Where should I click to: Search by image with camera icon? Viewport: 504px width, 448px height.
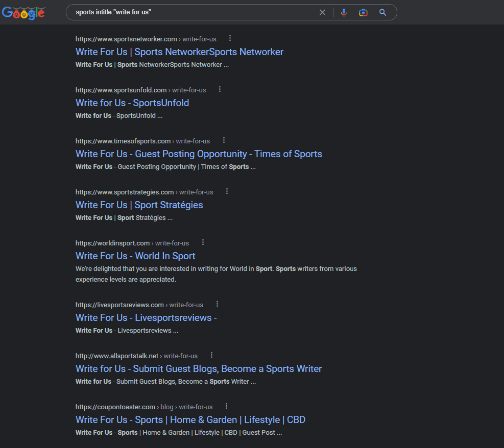(363, 12)
